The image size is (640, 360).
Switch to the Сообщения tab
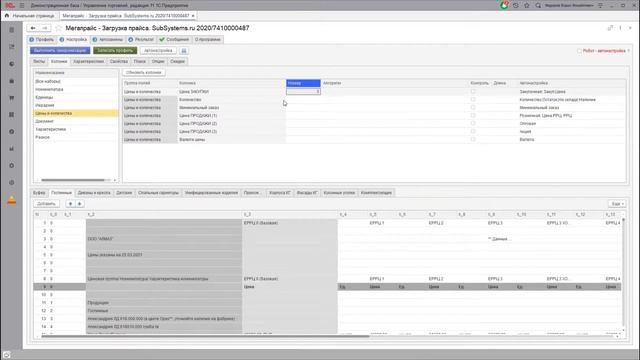[174, 40]
